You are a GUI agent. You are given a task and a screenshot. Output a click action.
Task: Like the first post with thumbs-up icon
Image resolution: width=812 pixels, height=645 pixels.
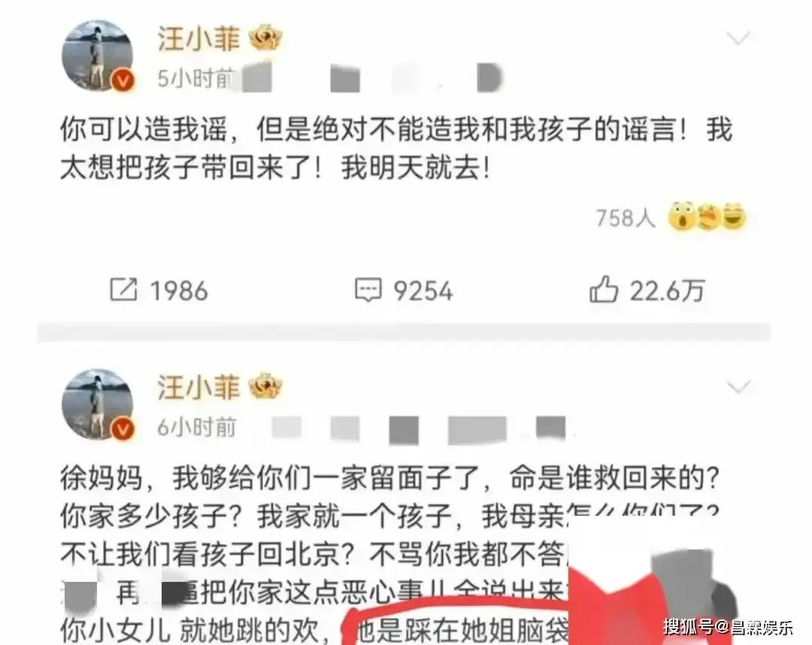[x=604, y=289]
